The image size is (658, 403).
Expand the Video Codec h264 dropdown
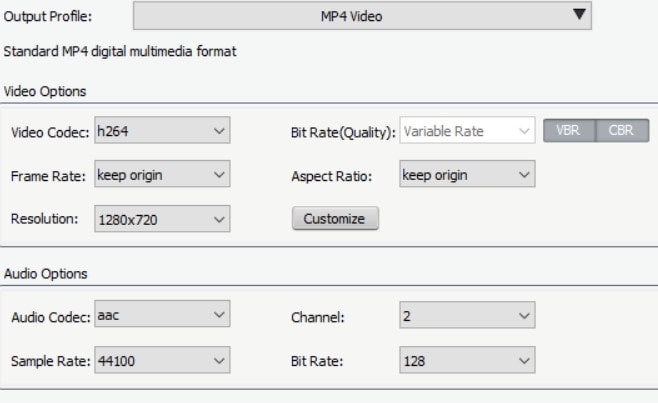click(x=162, y=130)
